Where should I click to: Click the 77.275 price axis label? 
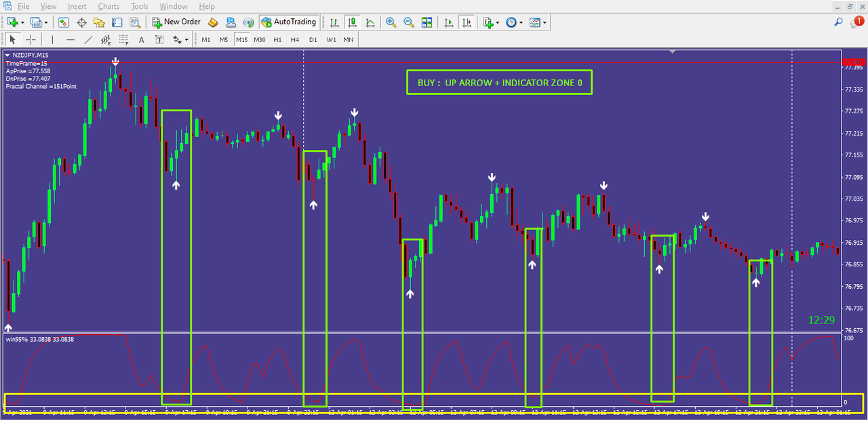pyautogui.click(x=853, y=111)
